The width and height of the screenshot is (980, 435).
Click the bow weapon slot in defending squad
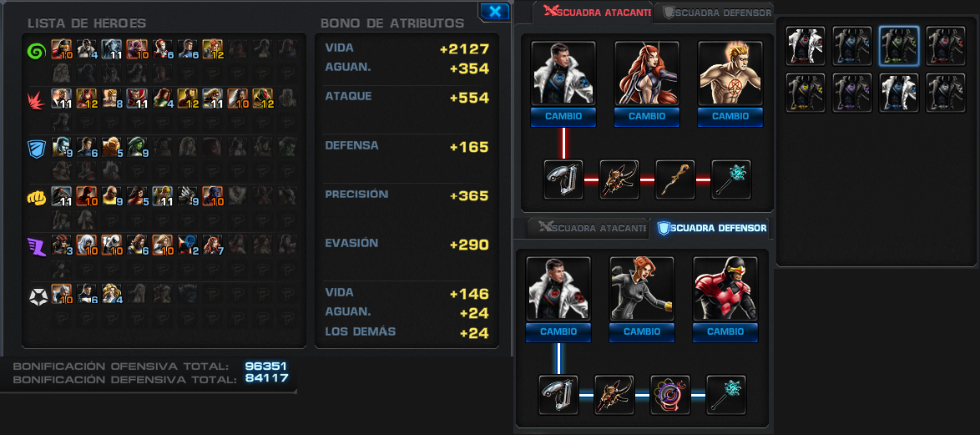pos(614,395)
